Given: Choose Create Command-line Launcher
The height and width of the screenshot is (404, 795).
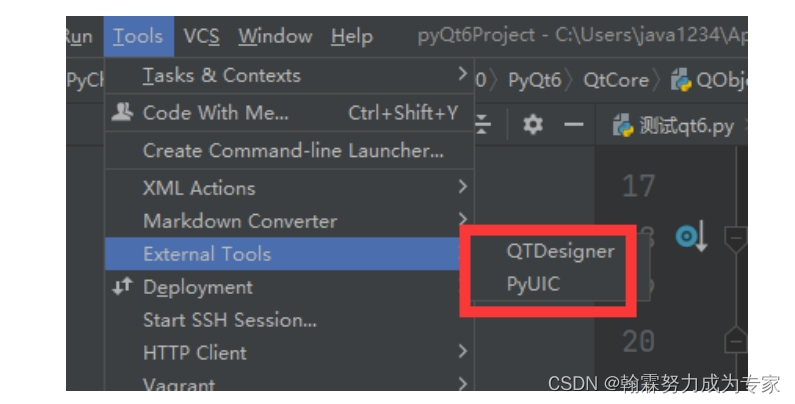Looking at the screenshot, I should (x=290, y=151).
